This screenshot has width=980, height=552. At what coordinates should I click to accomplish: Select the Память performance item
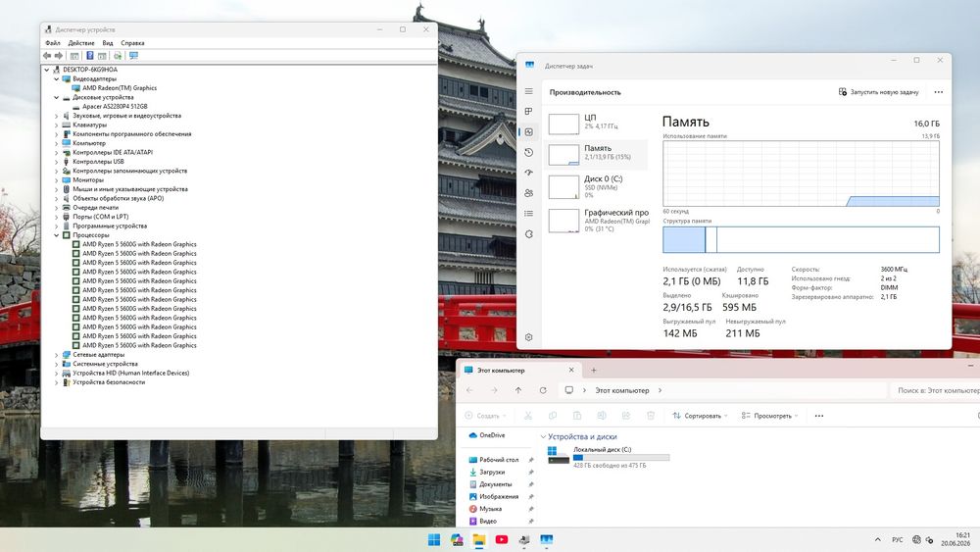597,154
